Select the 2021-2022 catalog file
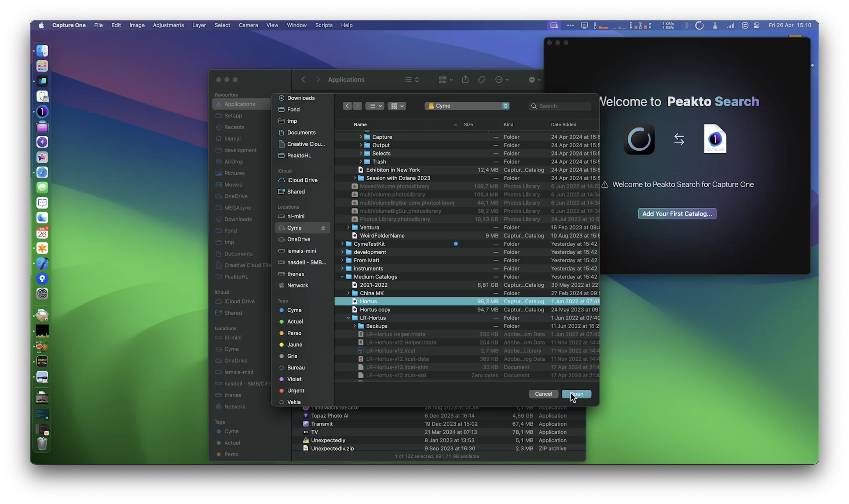Image resolution: width=849 pixels, height=504 pixels. click(467, 285)
